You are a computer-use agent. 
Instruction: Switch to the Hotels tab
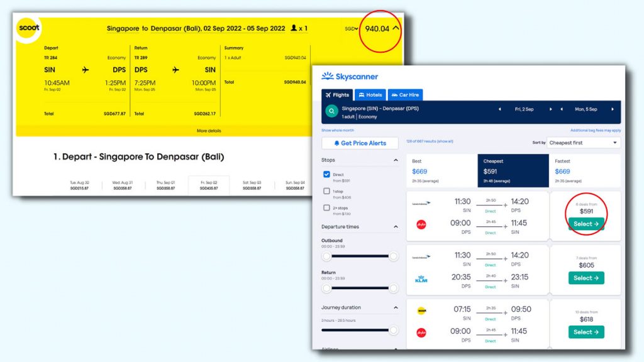pyautogui.click(x=370, y=95)
